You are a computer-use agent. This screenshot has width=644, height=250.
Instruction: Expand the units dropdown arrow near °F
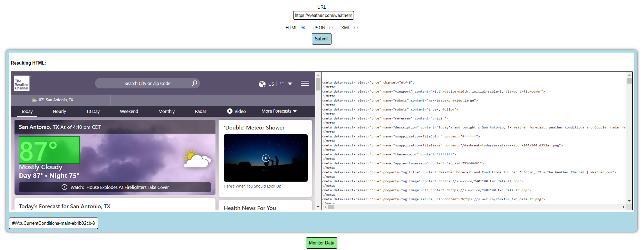[x=290, y=84]
